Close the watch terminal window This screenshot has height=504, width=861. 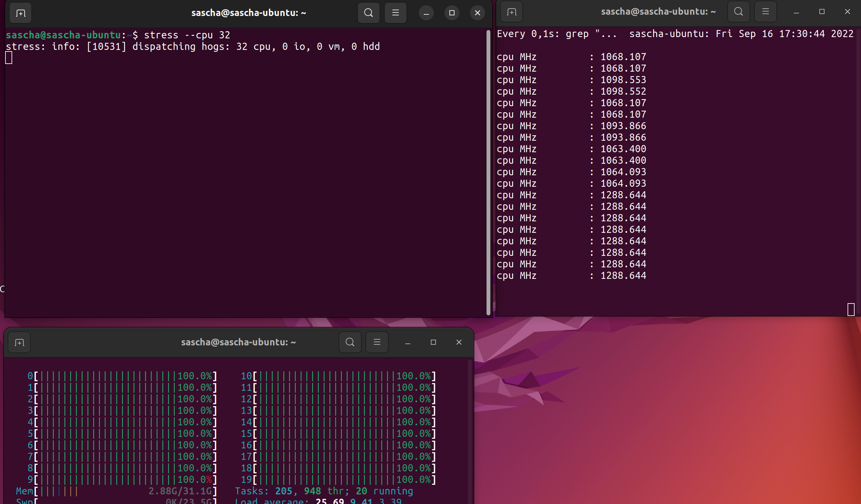click(x=847, y=12)
